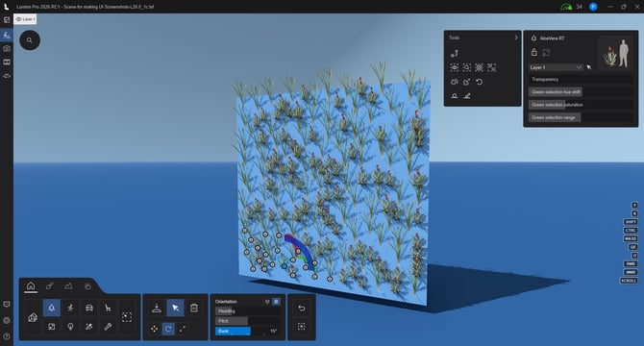Click the user profile avatar in title bar

(x=593, y=7)
